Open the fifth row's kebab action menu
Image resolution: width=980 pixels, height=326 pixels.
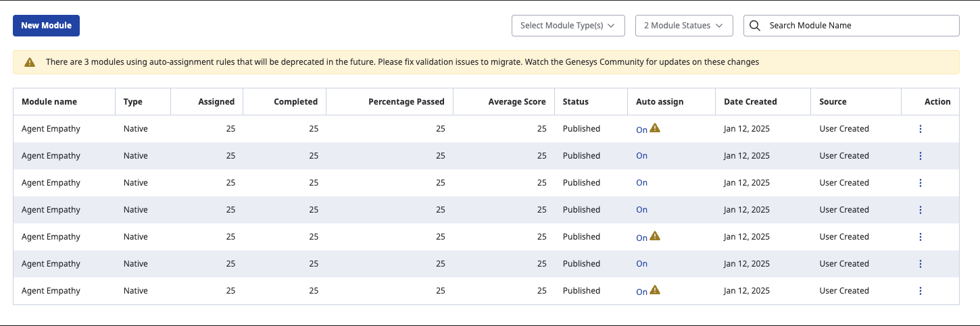point(921,237)
